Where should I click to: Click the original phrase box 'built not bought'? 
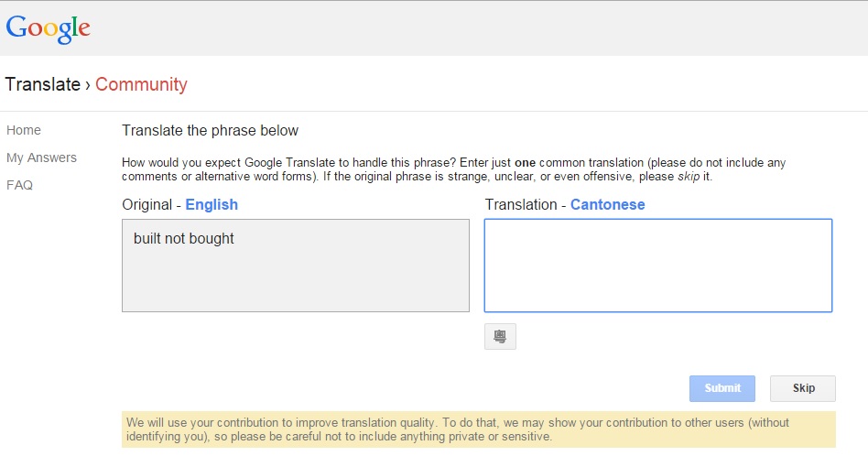coord(296,266)
